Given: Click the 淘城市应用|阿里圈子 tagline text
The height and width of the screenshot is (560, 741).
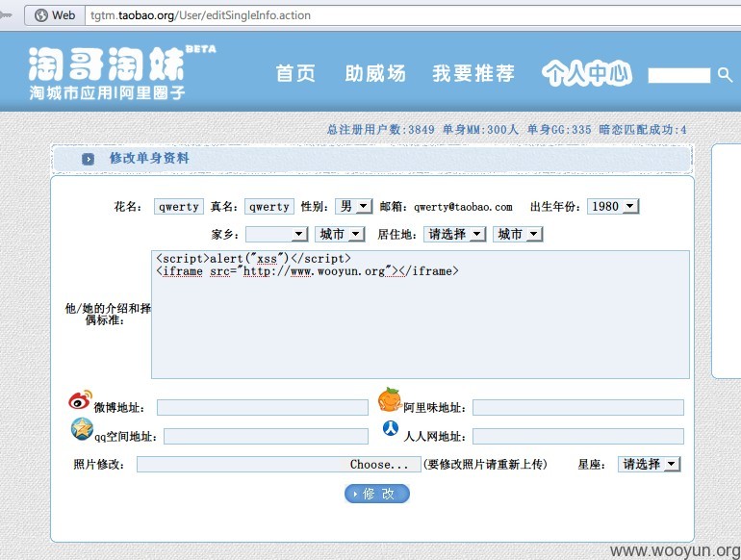Looking at the screenshot, I should click(x=107, y=92).
